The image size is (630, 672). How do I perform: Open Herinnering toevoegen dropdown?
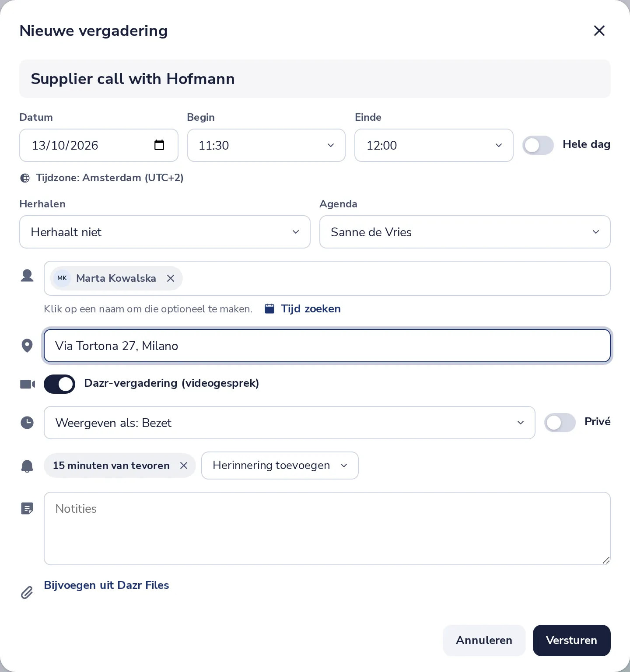point(280,465)
